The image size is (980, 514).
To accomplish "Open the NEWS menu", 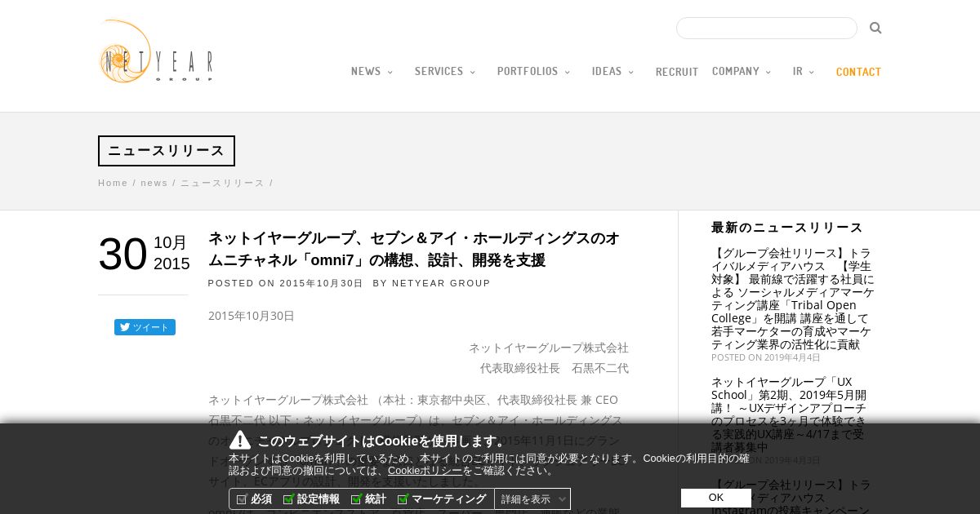I will tap(366, 72).
